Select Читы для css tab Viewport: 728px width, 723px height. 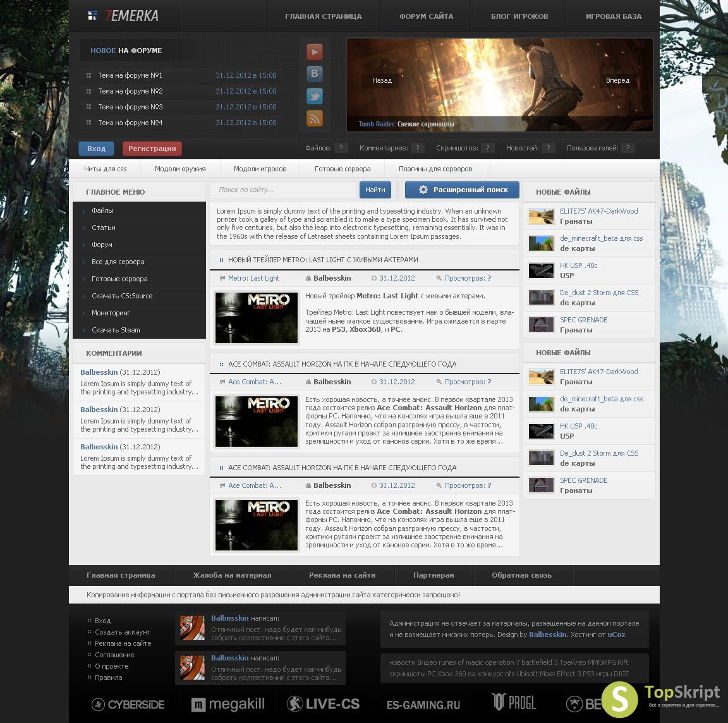(106, 169)
